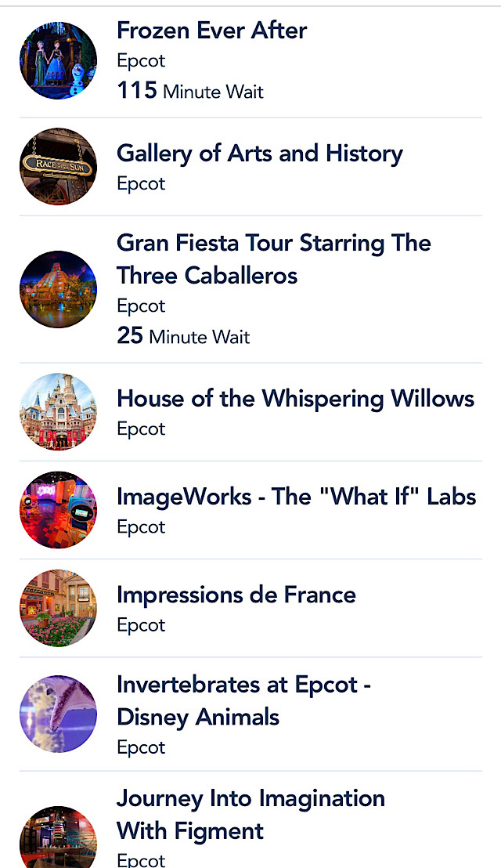Open ImageWorks - The "What If" Labs
The width and height of the screenshot is (501, 868).
pos(297,497)
